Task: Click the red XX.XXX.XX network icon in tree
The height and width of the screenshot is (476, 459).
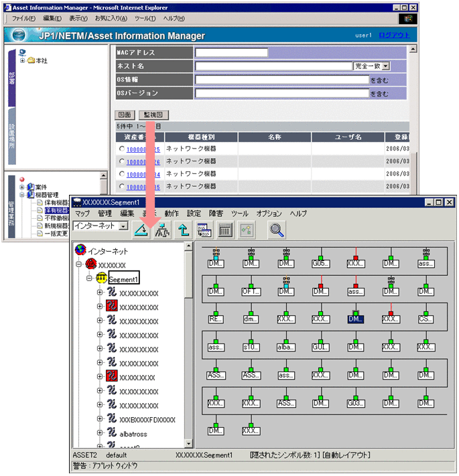Action: pyautogui.click(x=91, y=264)
